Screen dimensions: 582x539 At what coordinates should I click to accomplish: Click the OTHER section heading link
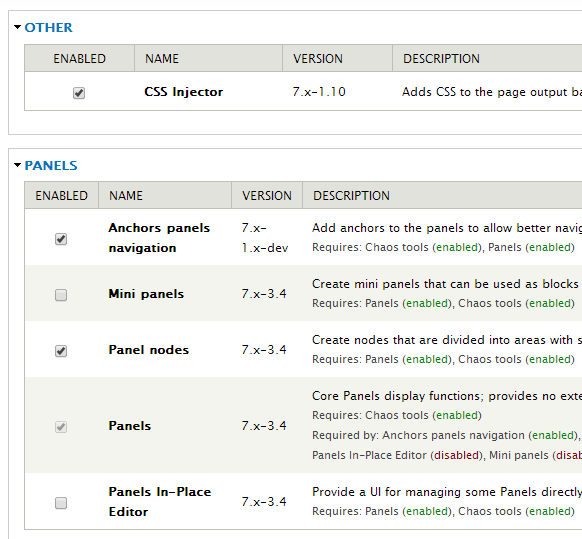click(x=48, y=27)
